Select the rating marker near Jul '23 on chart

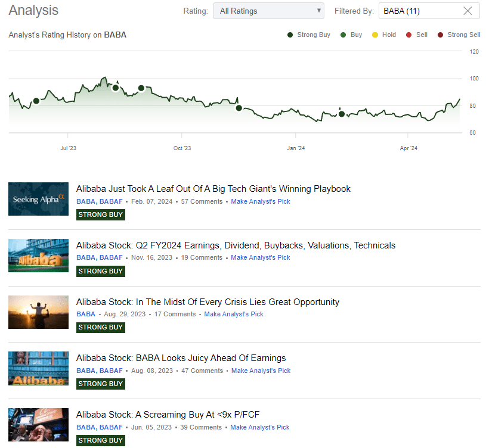point(36,101)
